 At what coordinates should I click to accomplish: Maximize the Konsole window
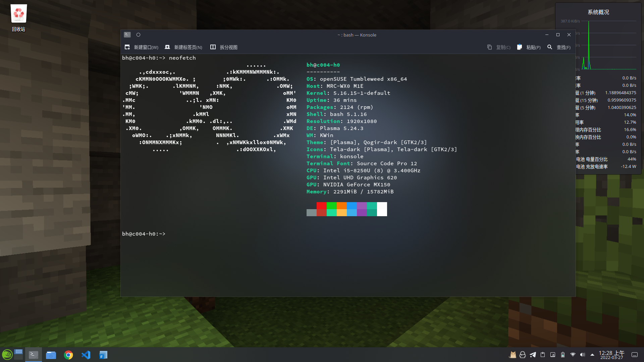558,35
